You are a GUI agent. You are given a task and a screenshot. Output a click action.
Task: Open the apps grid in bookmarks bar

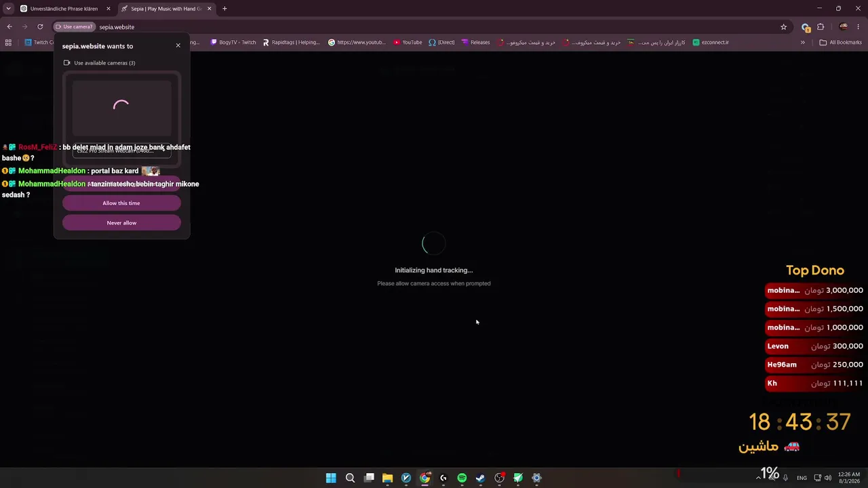pyautogui.click(x=8, y=42)
